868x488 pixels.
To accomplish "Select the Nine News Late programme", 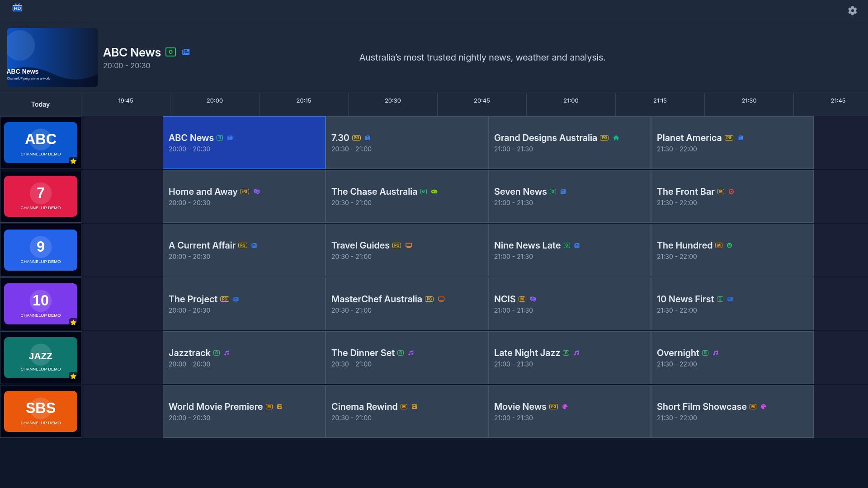I will click(570, 250).
